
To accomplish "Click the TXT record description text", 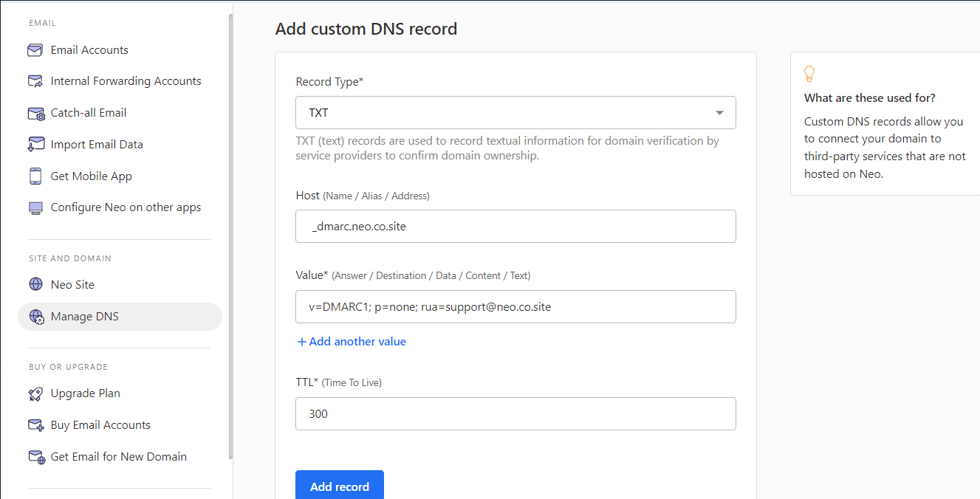I will pos(507,148).
